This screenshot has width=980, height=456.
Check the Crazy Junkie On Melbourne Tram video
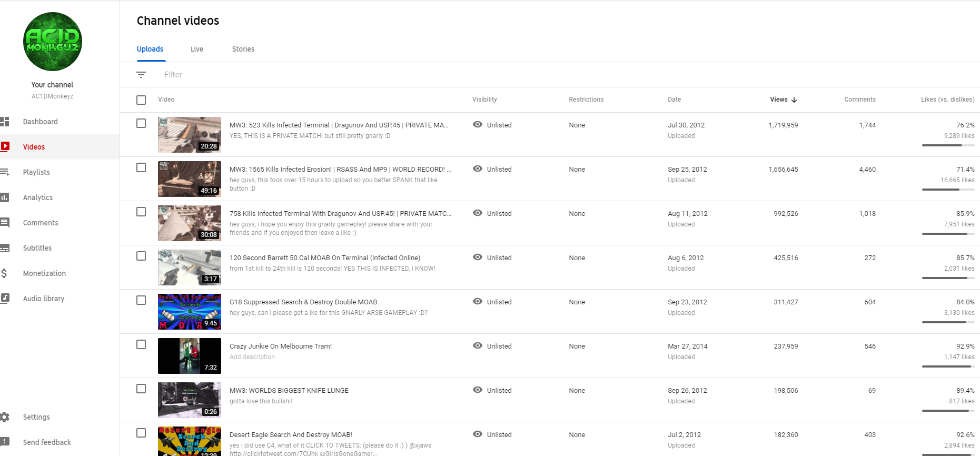(x=141, y=344)
